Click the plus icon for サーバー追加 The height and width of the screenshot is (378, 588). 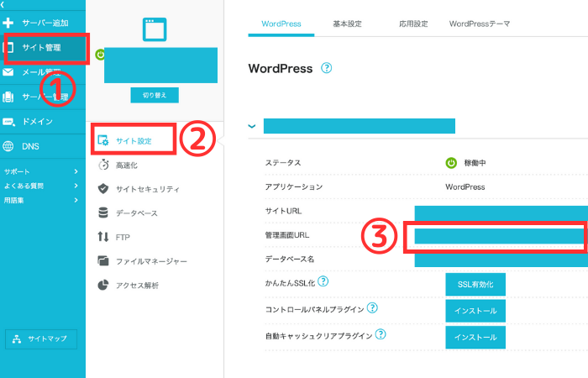[8, 23]
